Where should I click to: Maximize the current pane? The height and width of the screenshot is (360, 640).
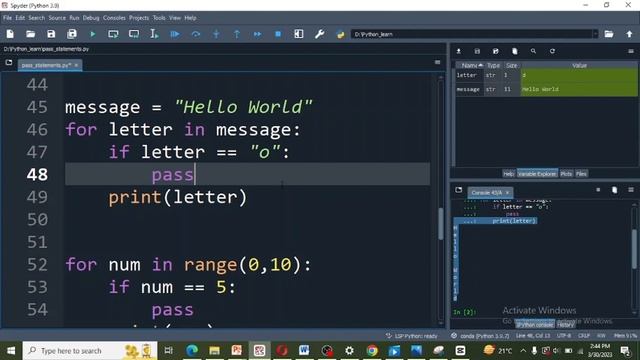[299, 34]
